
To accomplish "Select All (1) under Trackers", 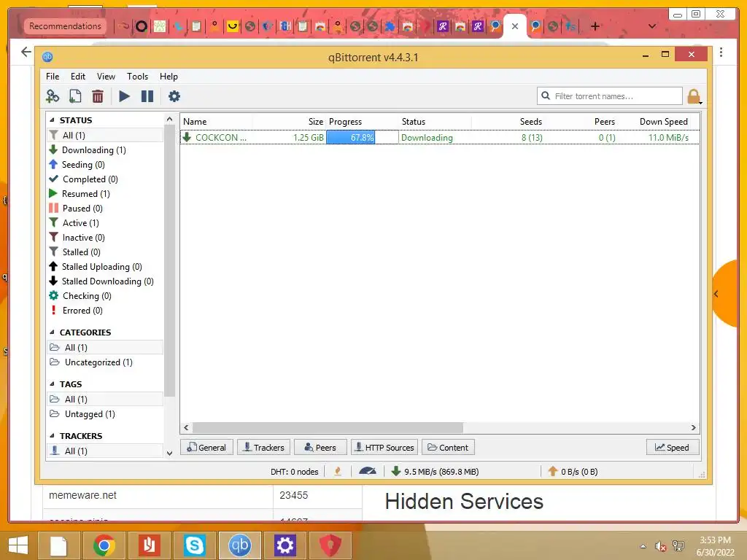I will point(105,451).
